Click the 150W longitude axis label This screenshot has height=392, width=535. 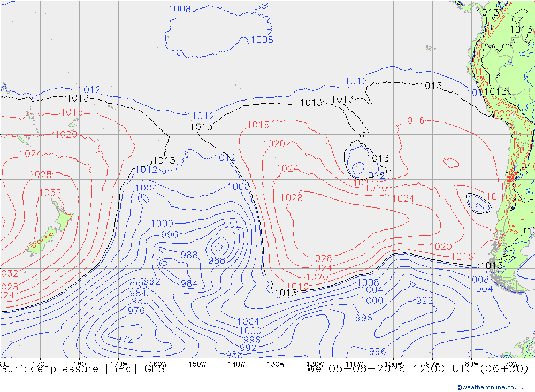tap(197, 364)
